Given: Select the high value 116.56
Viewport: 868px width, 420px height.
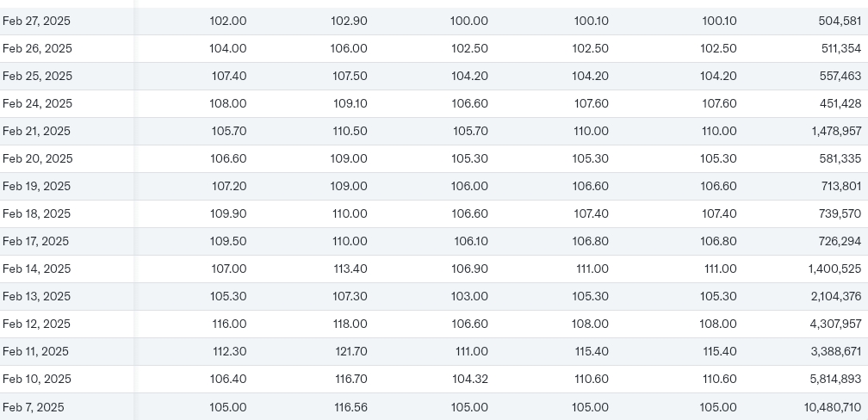Looking at the screenshot, I should [350, 407].
